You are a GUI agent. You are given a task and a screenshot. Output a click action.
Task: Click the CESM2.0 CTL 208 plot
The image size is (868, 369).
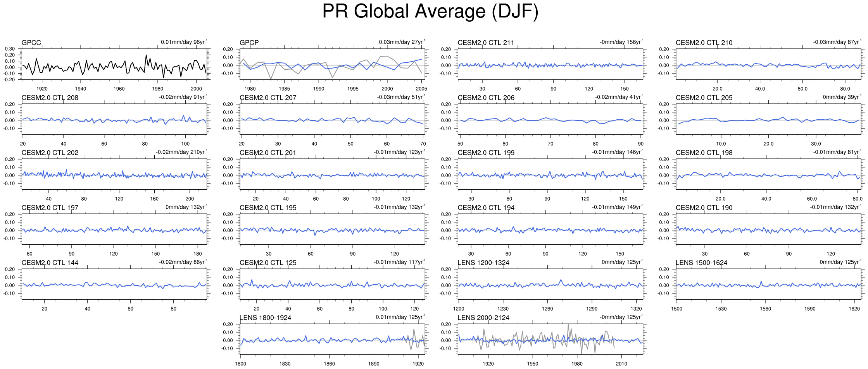tap(114, 120)
